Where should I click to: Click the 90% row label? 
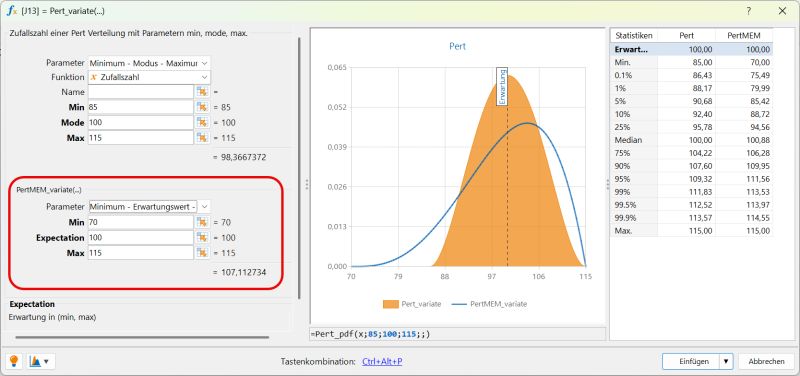point(622,166)
